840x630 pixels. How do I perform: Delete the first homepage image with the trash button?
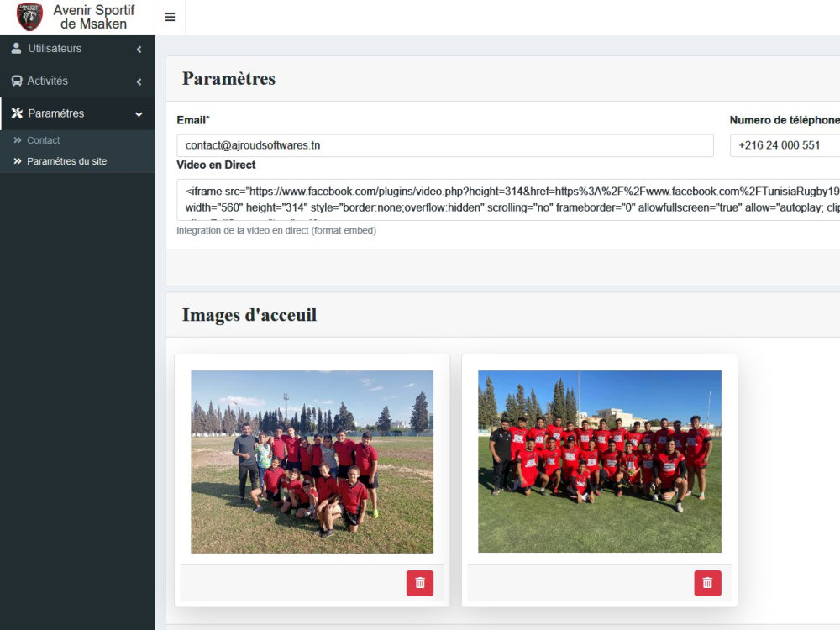[x=420, y=583]
